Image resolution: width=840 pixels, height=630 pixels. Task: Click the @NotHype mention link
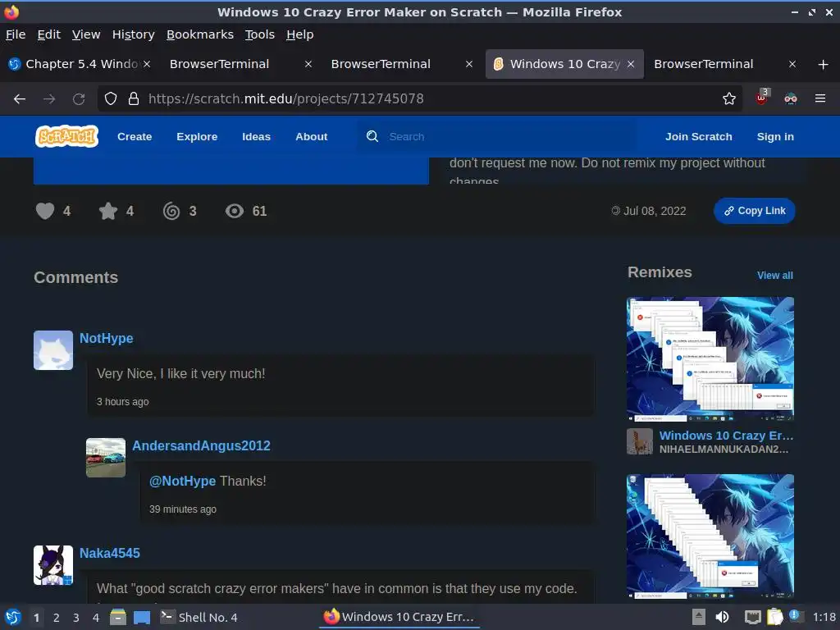pyautogui.click(x=182, y=481)
